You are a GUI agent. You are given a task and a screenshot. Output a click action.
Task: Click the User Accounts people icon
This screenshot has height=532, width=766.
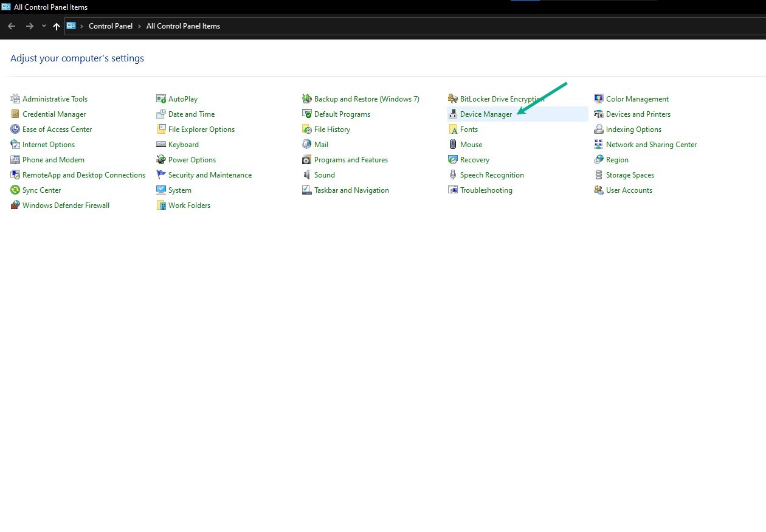pos(599,190)
